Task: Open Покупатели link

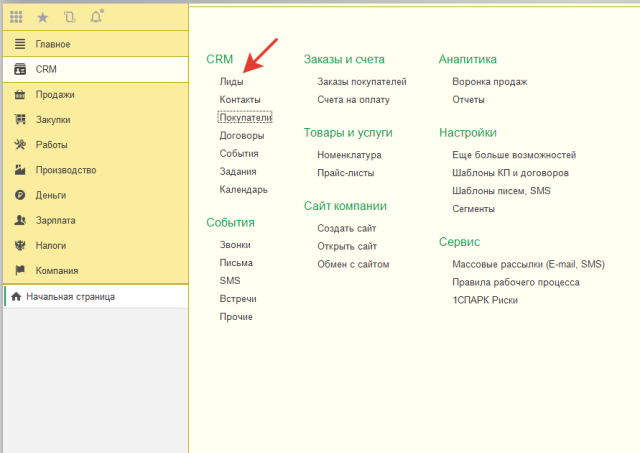Action: (245, 118)
